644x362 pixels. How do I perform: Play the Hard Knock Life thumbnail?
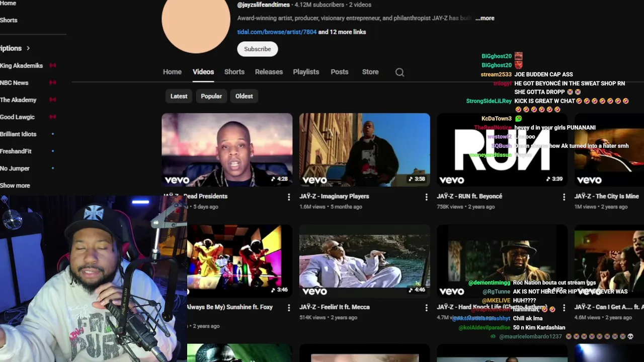point(502,260)
